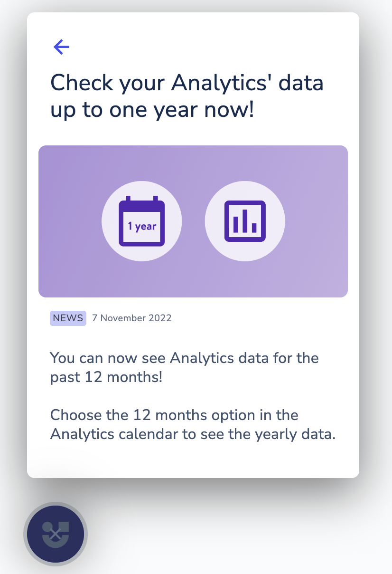Click the "past 12 months!" text line

pos(106,377)
